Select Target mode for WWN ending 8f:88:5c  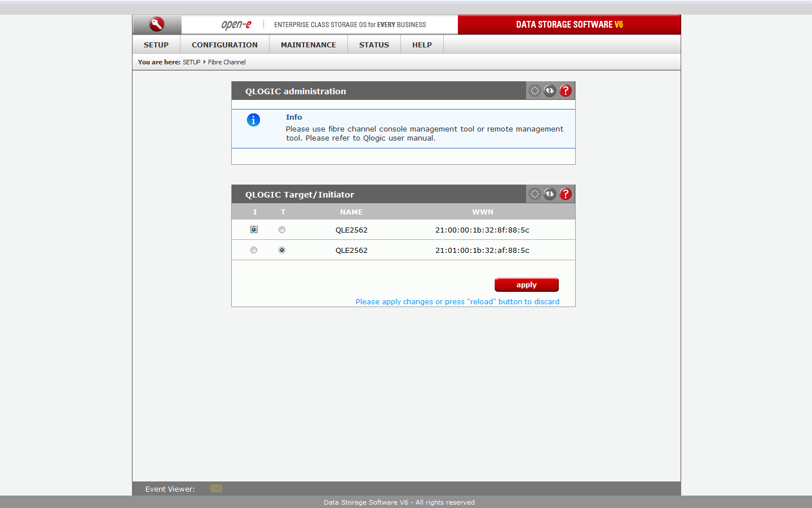coord(282,230)
